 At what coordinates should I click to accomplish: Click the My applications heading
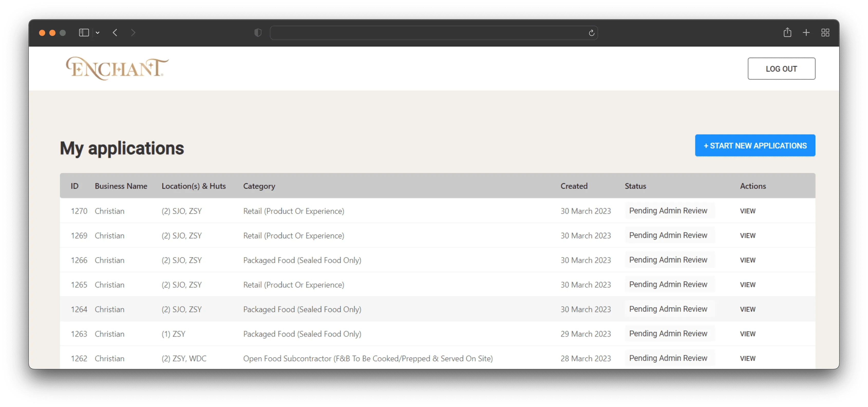pyautogui.click(x=122, y=149)
